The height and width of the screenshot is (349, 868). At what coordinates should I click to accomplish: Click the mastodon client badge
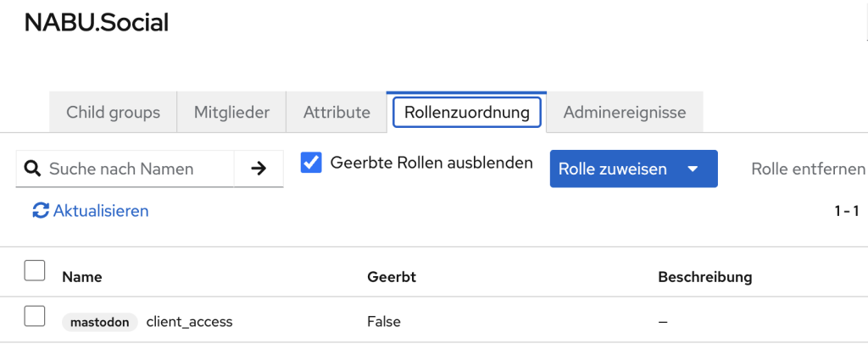coord(99,322)
